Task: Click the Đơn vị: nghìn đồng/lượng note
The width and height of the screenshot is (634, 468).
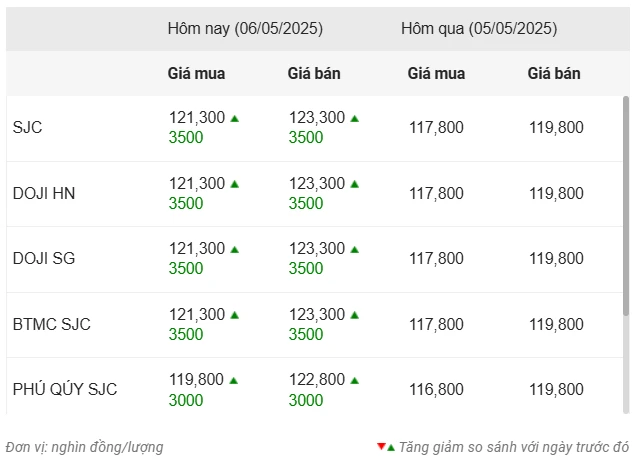Action: [x=85, y=447]
